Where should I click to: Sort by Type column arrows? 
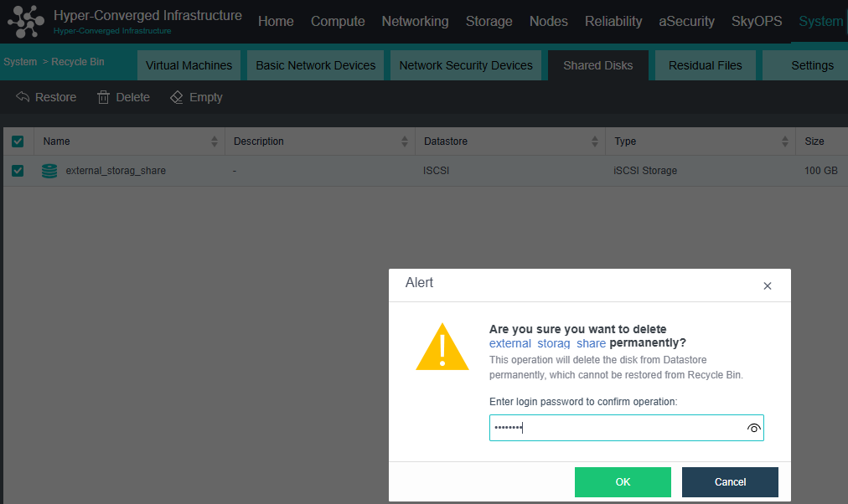[784, 141]
